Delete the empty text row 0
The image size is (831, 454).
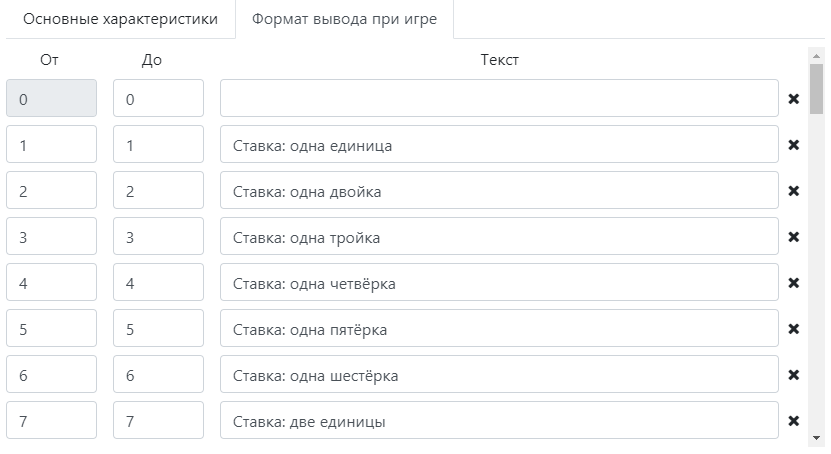pyautogui.click(x=794, y=99)
